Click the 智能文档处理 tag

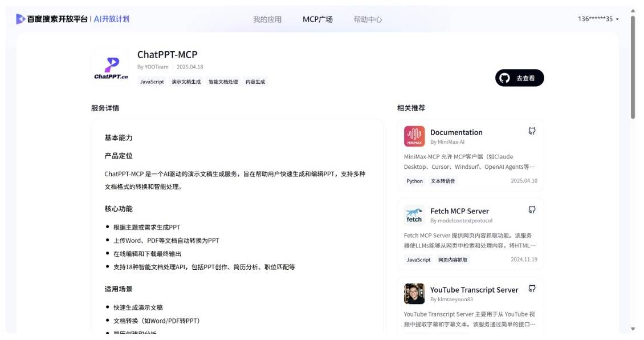(x=223, y=82)
